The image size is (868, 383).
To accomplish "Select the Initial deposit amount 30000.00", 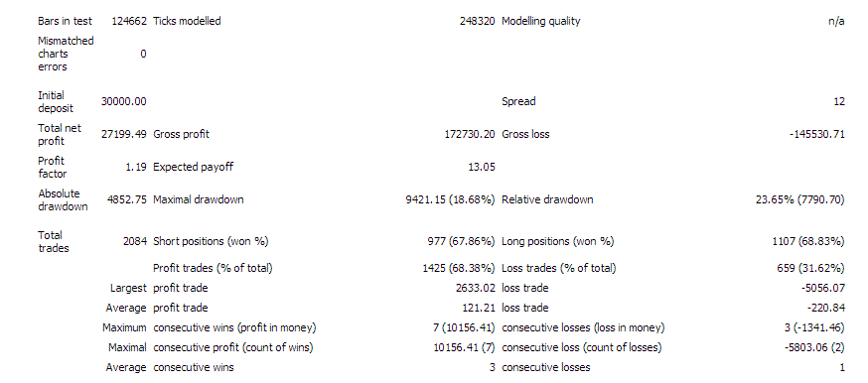I will pos(124,101).
